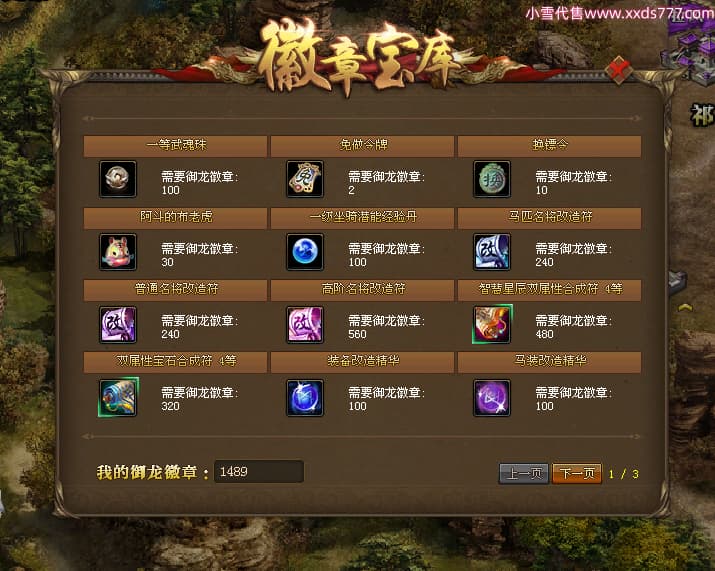Click the 我的御龙徽章 count field

click(x=259, y=472)
